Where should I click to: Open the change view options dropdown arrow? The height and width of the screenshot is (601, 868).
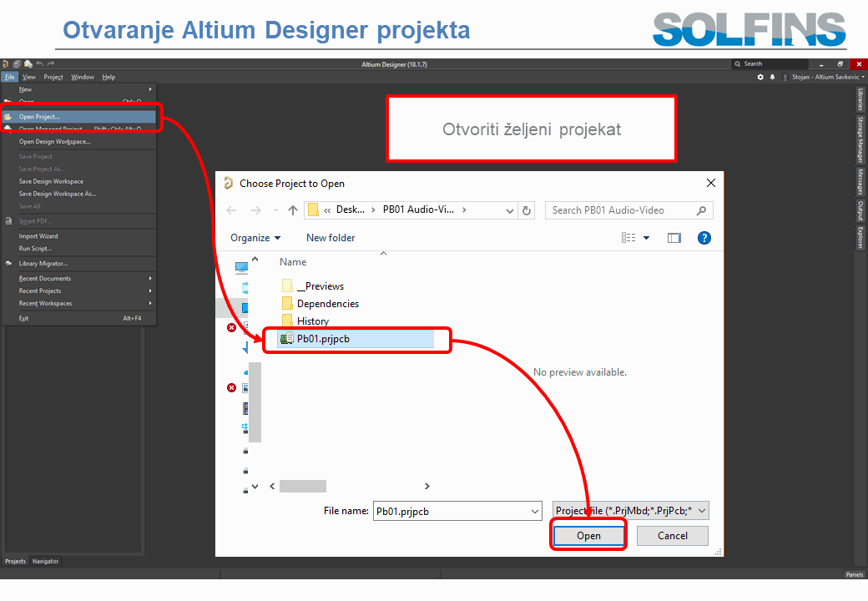646,238
